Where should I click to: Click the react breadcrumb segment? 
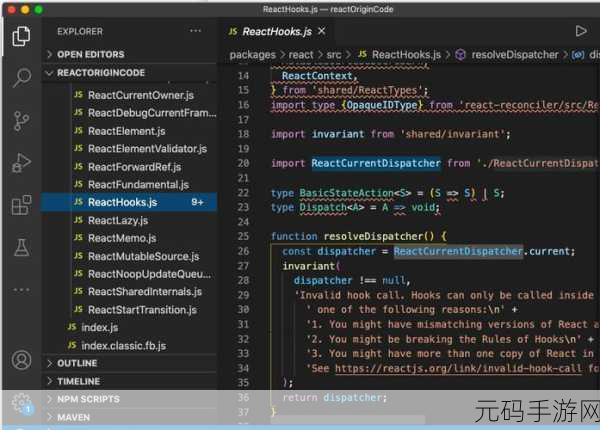[301, 55]
